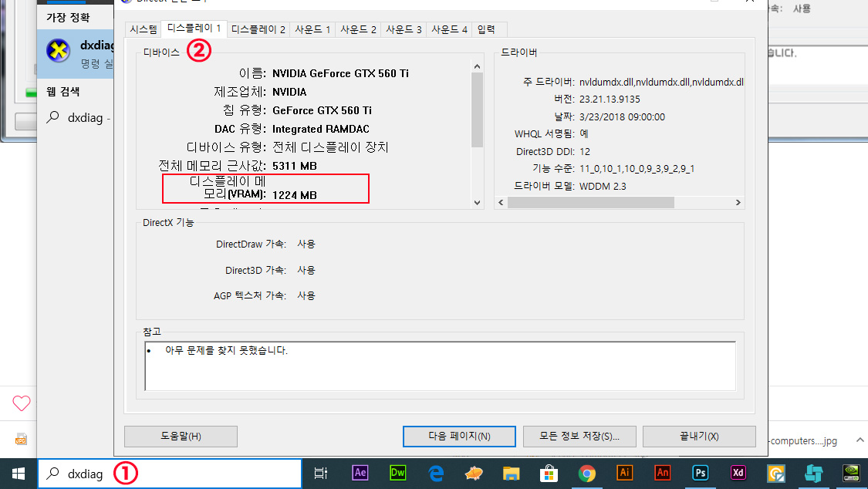
Task: Click the heart favorite icon
Action: pos(21,403)
